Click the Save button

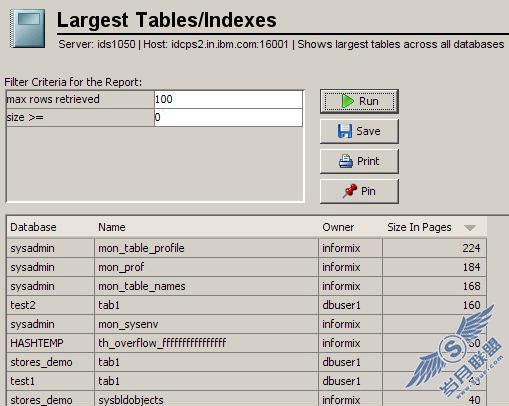359,131
